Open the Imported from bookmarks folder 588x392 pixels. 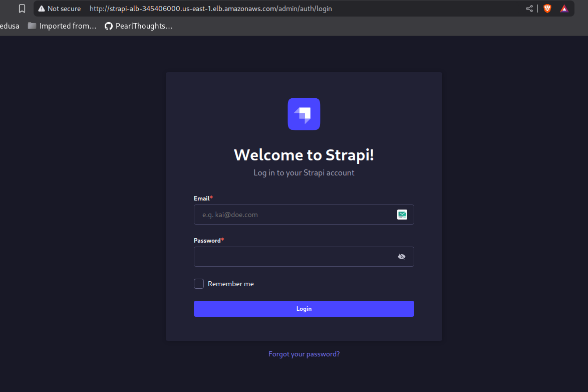point(62,26)
